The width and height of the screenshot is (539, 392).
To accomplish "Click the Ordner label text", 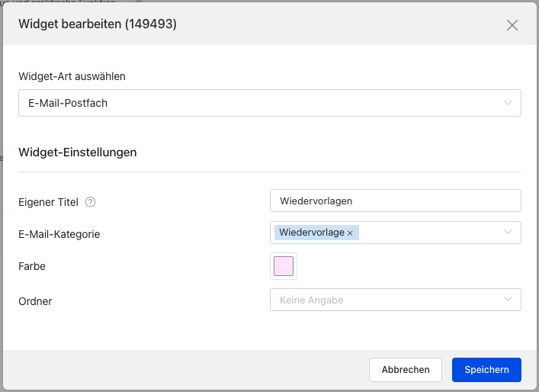I will 35,301.
